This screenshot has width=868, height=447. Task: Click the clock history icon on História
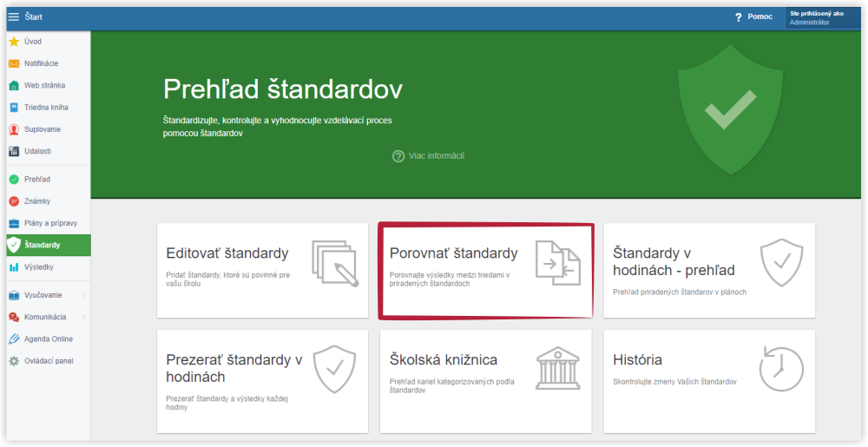pyautogui.click(x=780, y=369)
